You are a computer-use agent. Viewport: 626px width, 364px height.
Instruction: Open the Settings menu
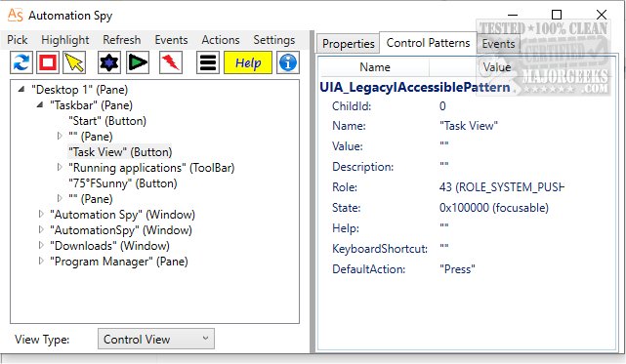[x=274, y=40]
